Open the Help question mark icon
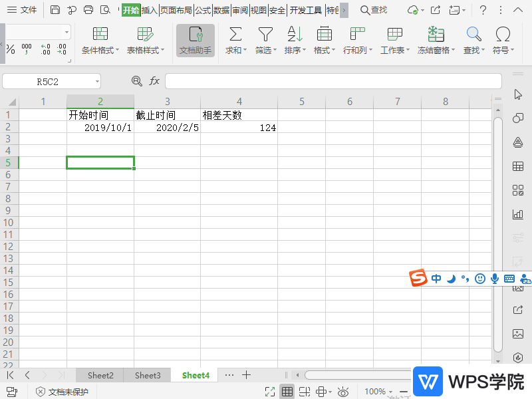This screenshot has height=399, width=532. [x=483, y=10]
